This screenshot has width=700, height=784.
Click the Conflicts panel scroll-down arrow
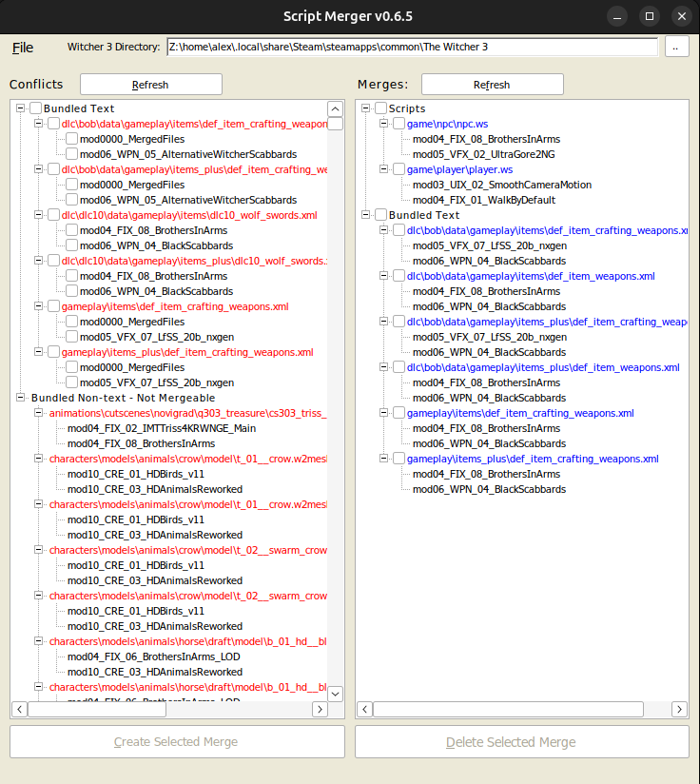(335, 694)
